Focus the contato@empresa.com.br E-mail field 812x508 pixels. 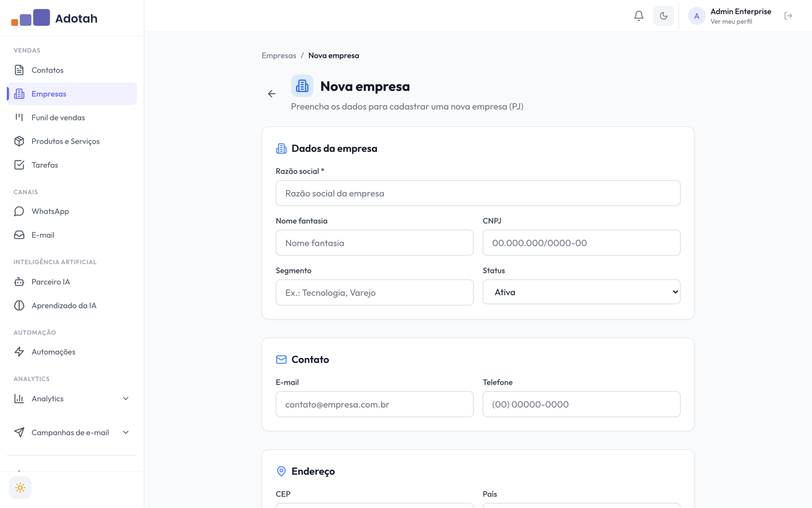coord(375,404)
